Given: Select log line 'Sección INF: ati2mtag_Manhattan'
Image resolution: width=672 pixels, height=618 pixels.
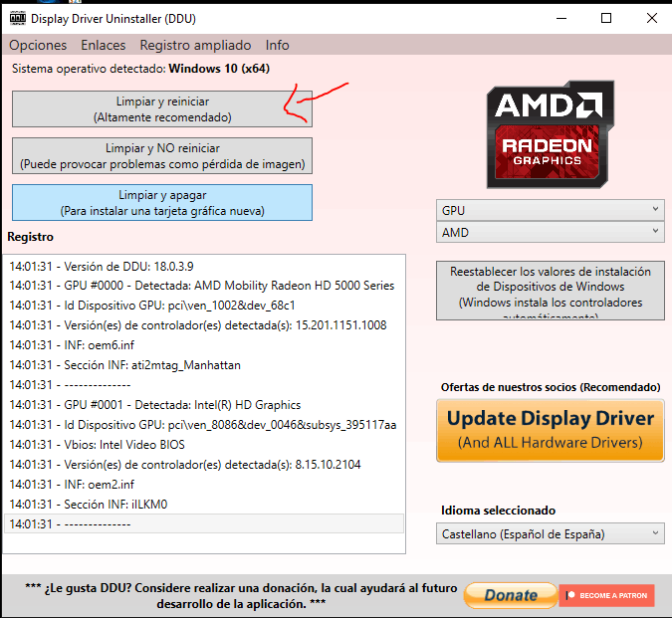Looking at the screenshot, I should click(204, 365).
